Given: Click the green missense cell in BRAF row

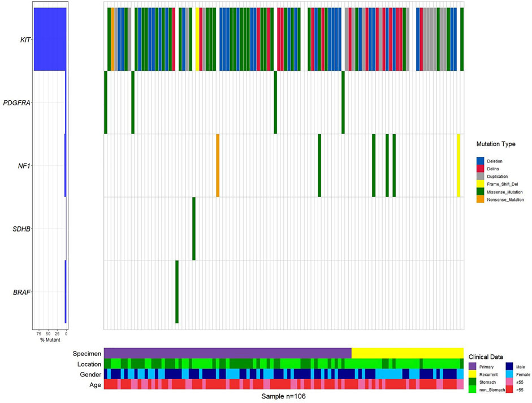Looking at the screenshot, I should [177, 292].
